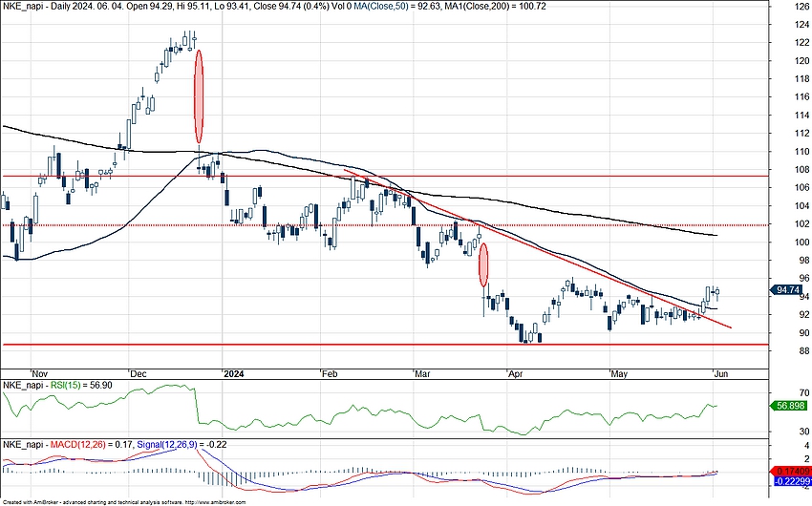Click the green 56.898 RSI value tag
Screen dimensions: 812x506
click(x=789, y=405)
